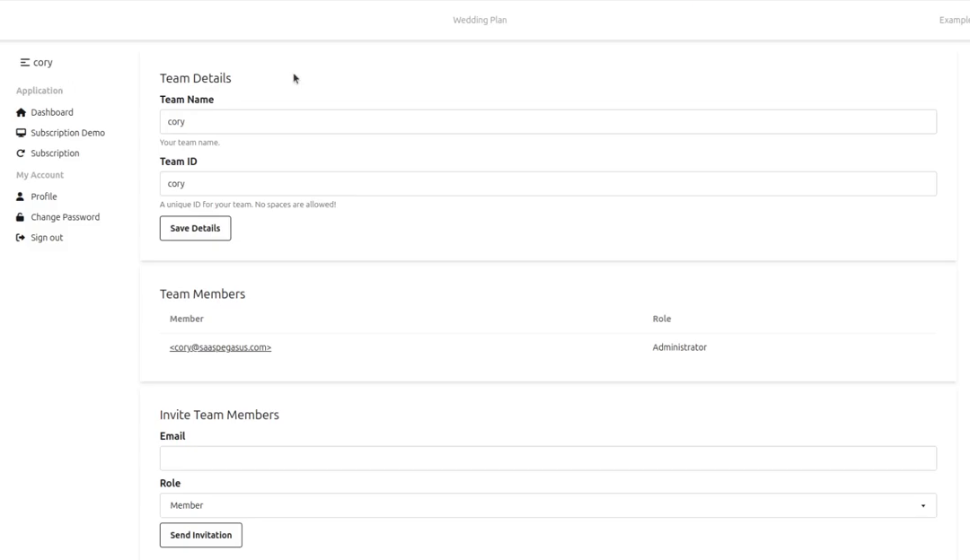Focus the Team Name input field
This screenshot has height=560, width=970.
[548, 122]
